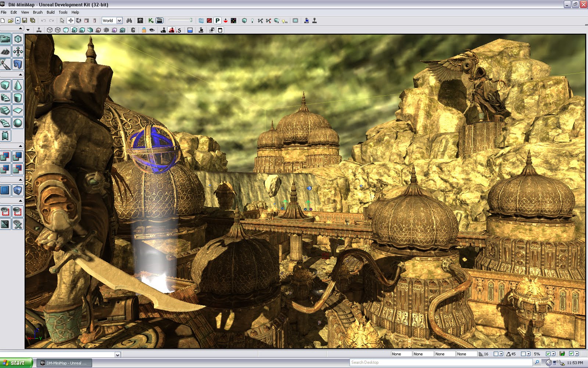Click the CSG Subtract button
The height and width of the screenshot is (368, 588).
18,157
